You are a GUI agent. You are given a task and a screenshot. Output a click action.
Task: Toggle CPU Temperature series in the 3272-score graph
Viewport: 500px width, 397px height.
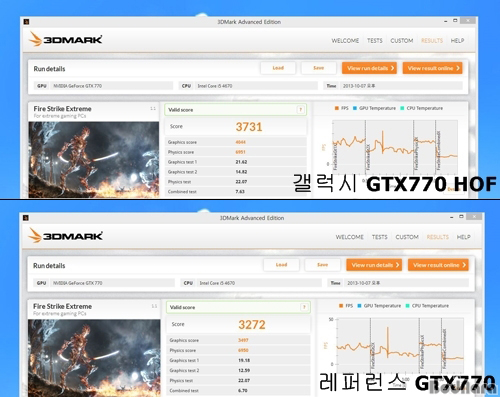point(427,306)
